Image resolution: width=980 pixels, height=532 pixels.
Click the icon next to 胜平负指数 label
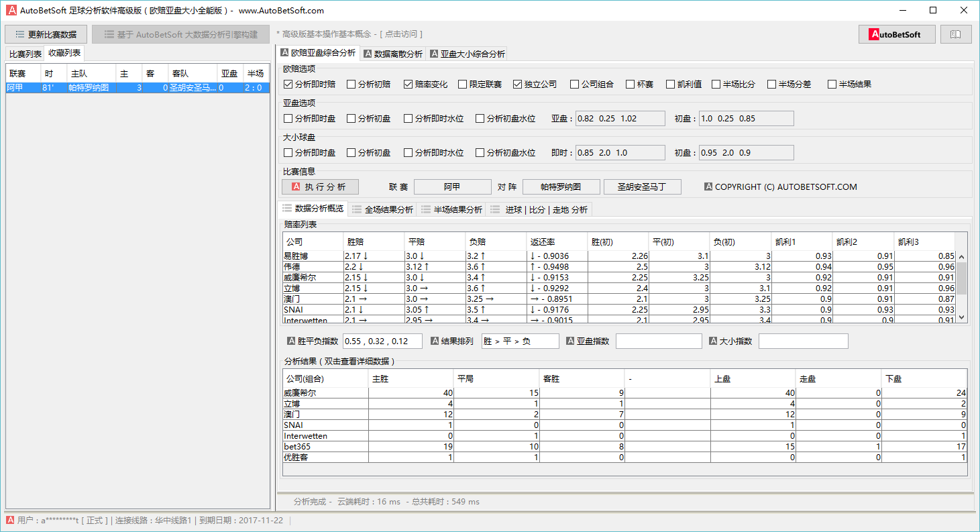tap(291, 341)
